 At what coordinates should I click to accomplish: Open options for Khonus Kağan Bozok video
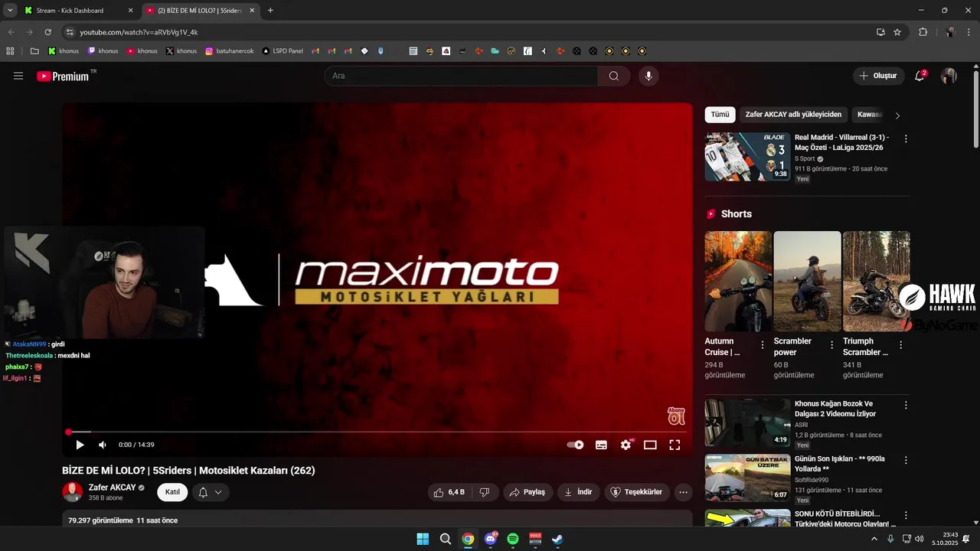(906, 405)
